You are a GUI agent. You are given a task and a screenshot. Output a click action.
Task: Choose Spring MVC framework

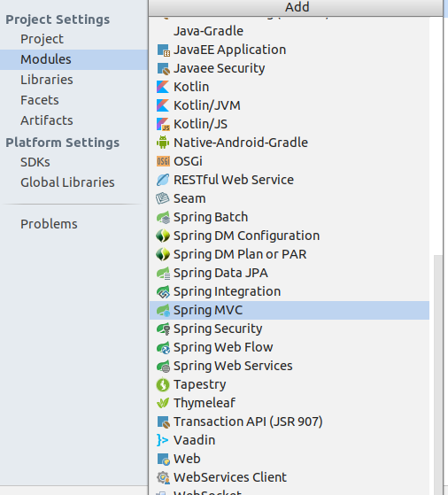click(290, 310)
